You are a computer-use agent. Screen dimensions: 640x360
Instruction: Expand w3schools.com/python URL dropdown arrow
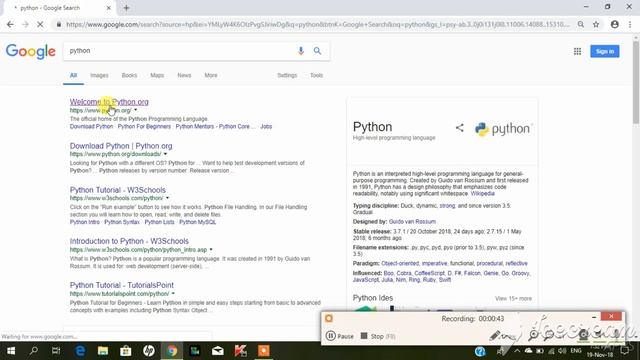click(x=167, y=198)
